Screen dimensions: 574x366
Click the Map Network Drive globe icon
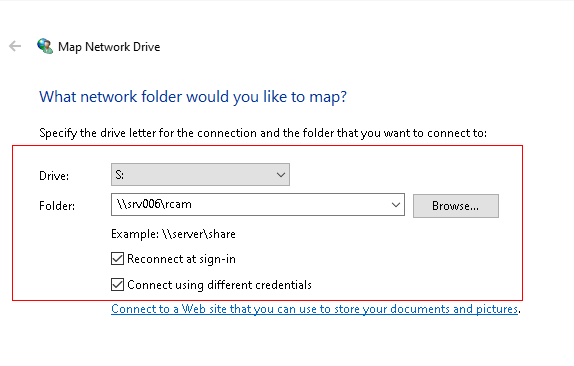(45, 46)
